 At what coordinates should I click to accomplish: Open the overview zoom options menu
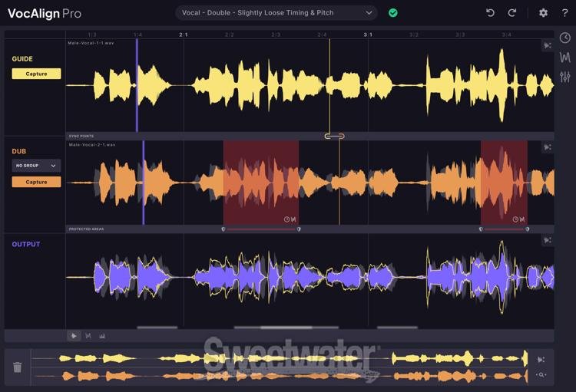pyautogui.click(x=541, y=375)
